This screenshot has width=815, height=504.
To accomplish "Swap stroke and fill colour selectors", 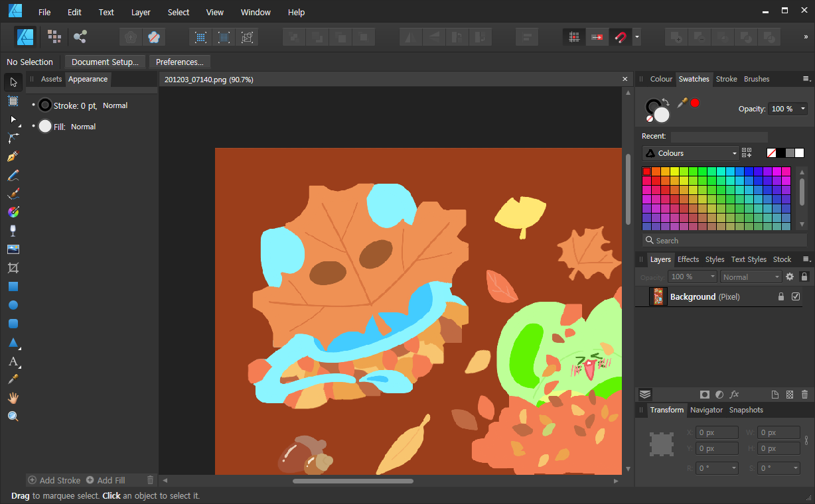I will [x=666, y=101].
